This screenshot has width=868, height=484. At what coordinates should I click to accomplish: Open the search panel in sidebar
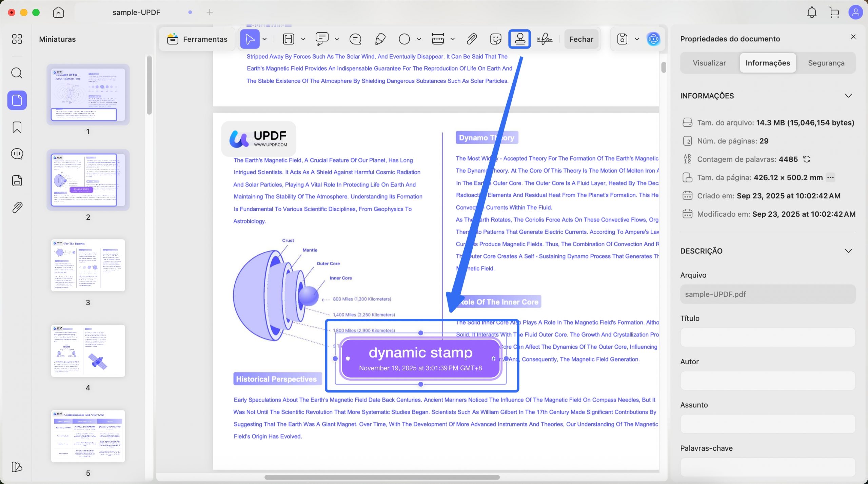(x=17, y=73)
